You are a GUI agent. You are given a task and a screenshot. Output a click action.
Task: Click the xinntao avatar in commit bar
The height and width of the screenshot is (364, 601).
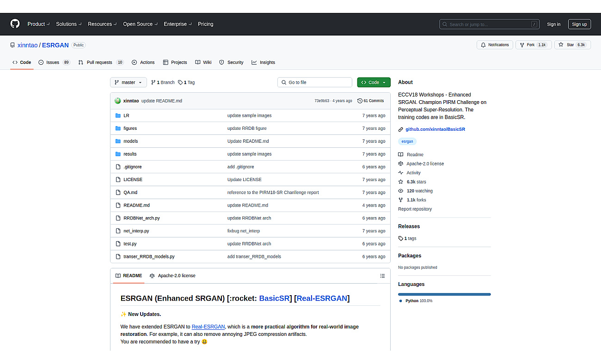pos(118,101)
